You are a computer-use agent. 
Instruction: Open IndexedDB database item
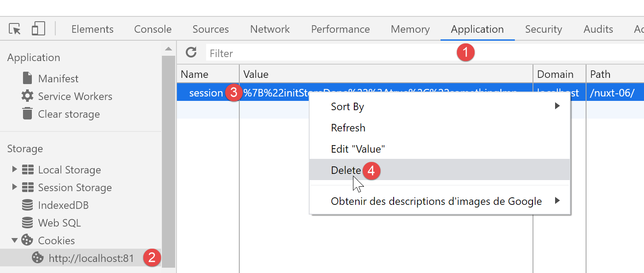click(x=63, y=205)
